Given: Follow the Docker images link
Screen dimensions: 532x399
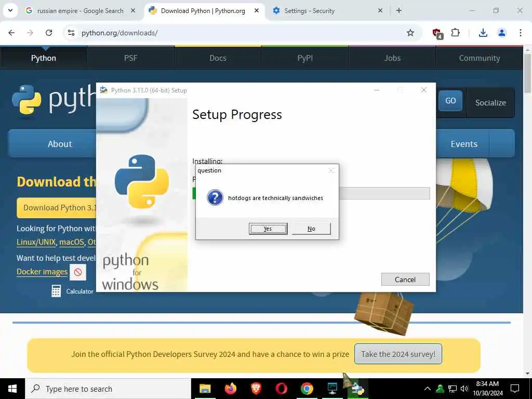Looking at the screenshot, I should pos(42,272).
